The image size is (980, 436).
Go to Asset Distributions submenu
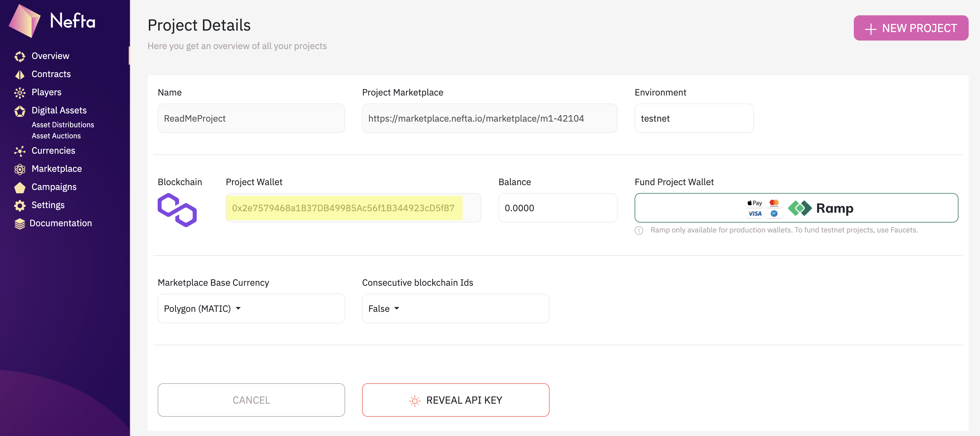[63, 125]
